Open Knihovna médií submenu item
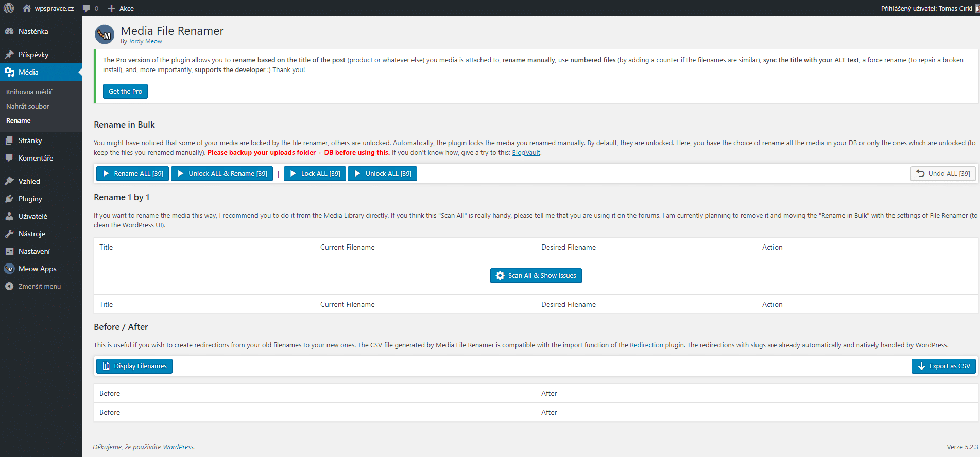Screen dimensions: 980x457 [29, 92]
